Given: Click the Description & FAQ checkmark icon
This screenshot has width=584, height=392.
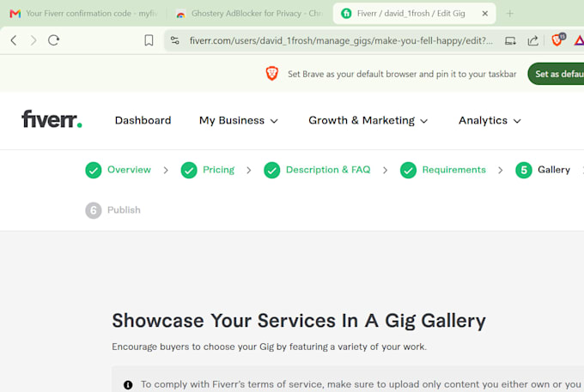Looking at the screenshot, I should pos(272,171).
